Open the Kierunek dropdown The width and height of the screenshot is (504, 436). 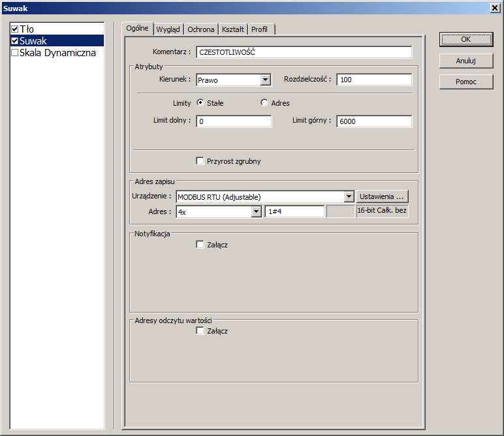click(x=265, y=80)
